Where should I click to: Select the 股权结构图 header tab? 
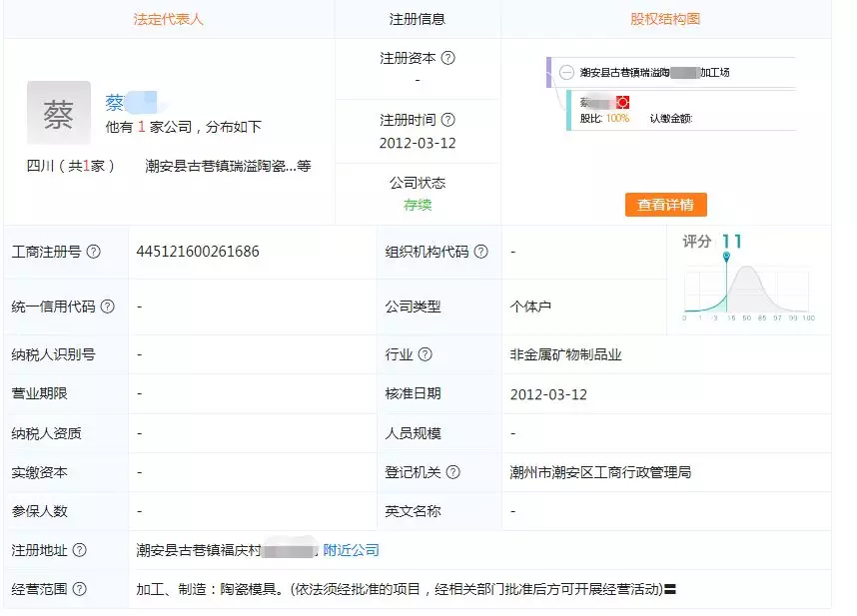pyautogui.click(x=665, y=19)
